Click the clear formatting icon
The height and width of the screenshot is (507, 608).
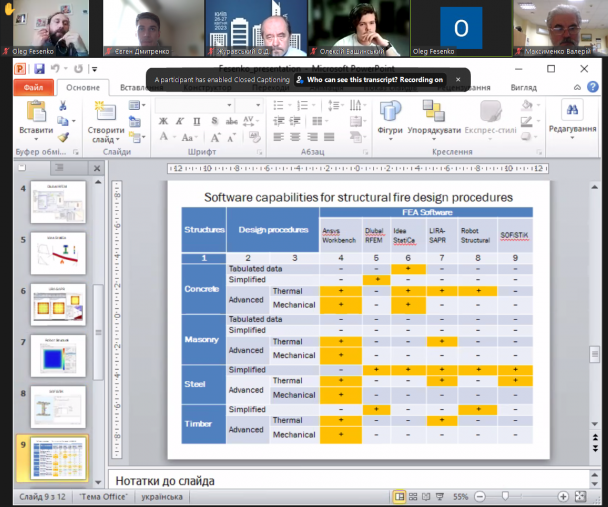click(254, 137)
